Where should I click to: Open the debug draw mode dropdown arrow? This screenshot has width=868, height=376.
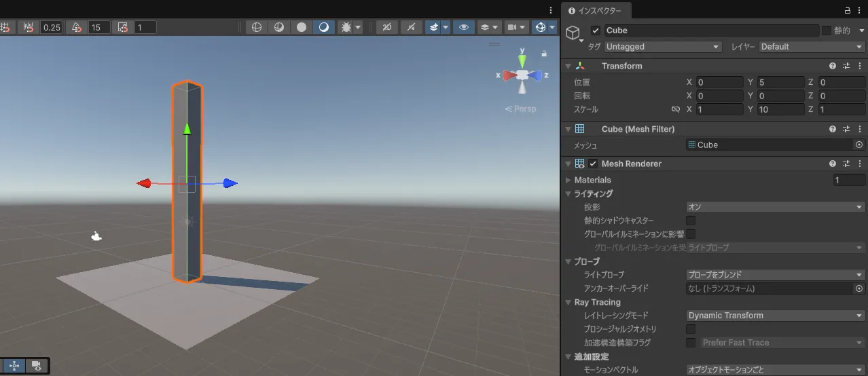click(358, 28)
